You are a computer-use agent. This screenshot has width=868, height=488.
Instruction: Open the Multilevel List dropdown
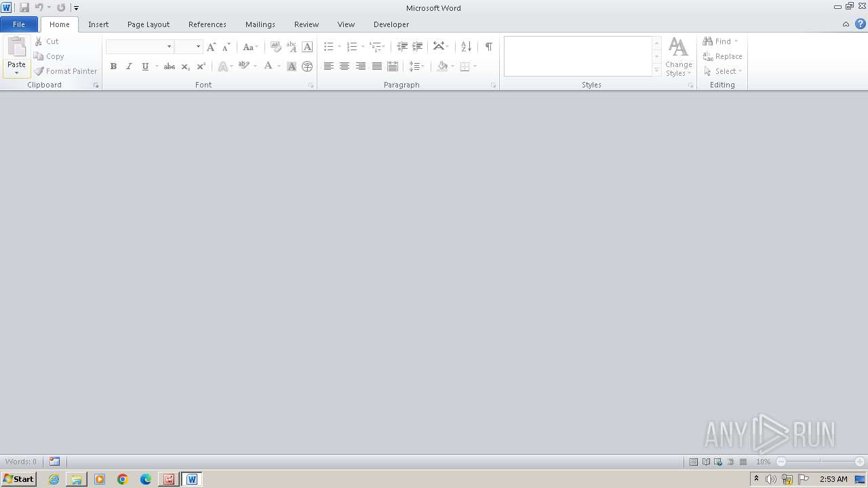(x=378, y=47)
